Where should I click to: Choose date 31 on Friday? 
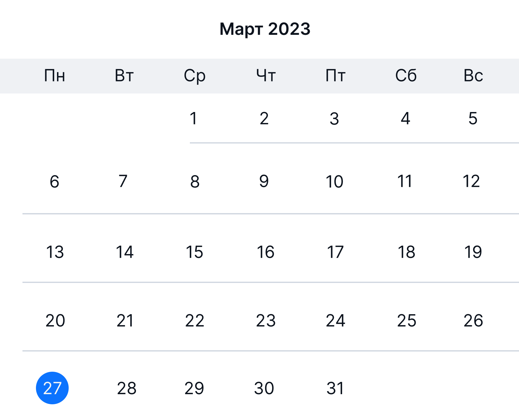pos(335,388)
